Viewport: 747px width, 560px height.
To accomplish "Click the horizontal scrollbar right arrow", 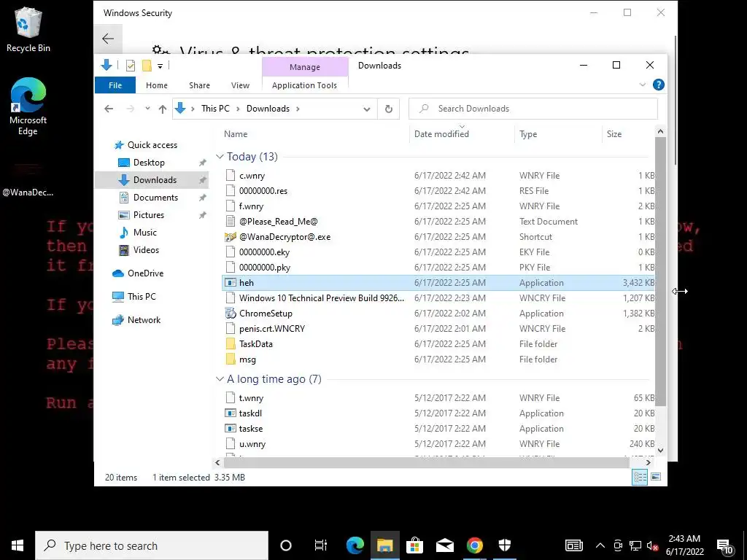I will tap(648, 462).
